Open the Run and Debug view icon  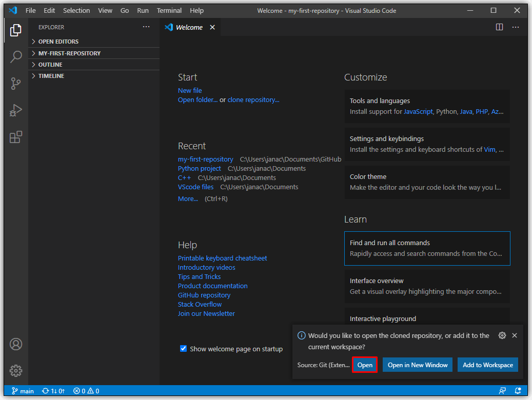point(15,110)
